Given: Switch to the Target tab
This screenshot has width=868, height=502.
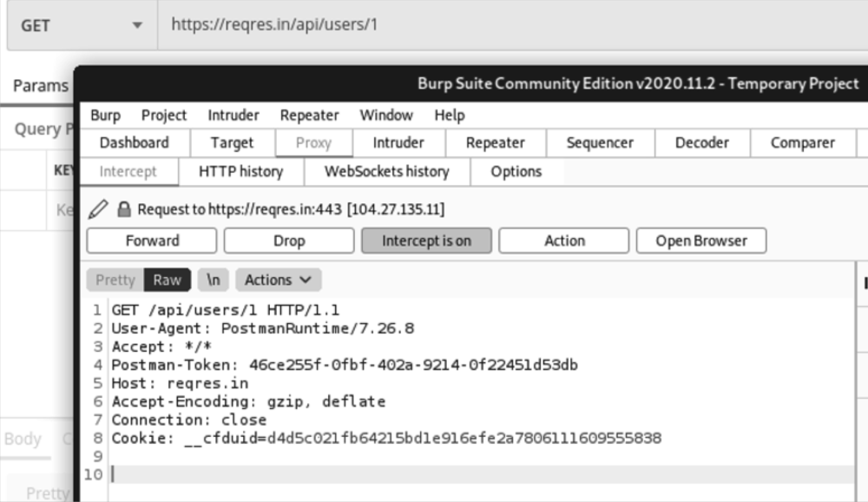Looking at the screenshot, I should [x=232, y=143].
